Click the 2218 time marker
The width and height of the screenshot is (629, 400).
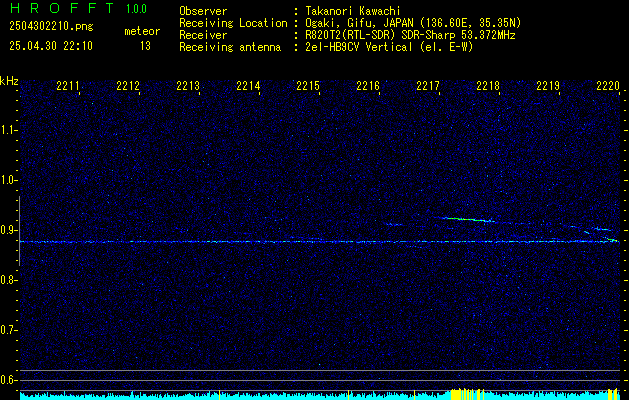pos(488,85)
